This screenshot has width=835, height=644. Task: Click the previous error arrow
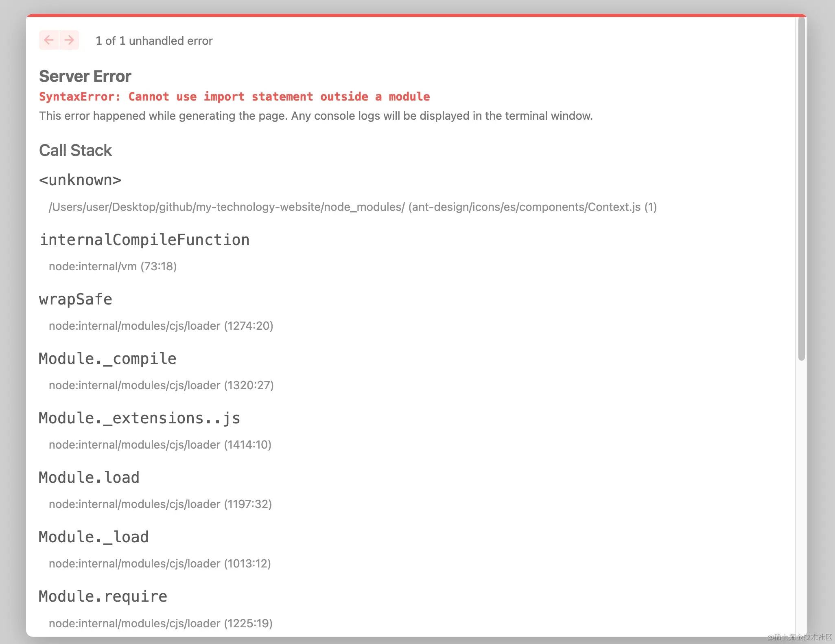click(49, 40)
